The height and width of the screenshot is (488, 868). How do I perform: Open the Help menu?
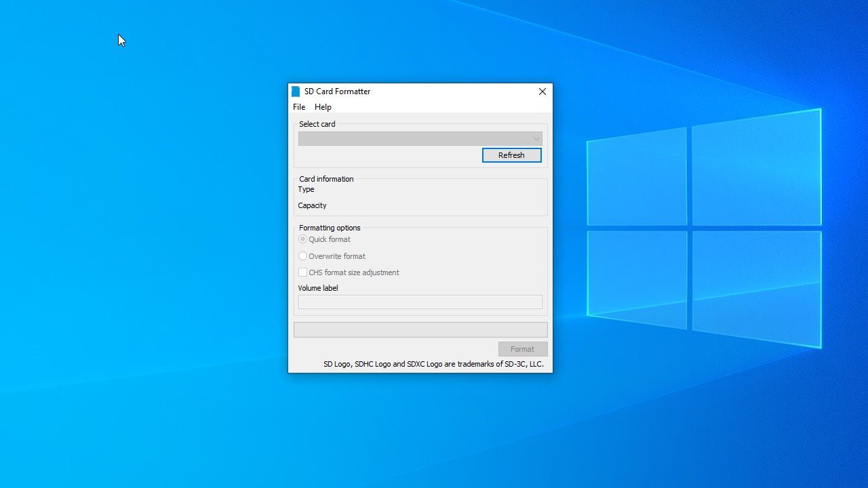coord(323,107)
